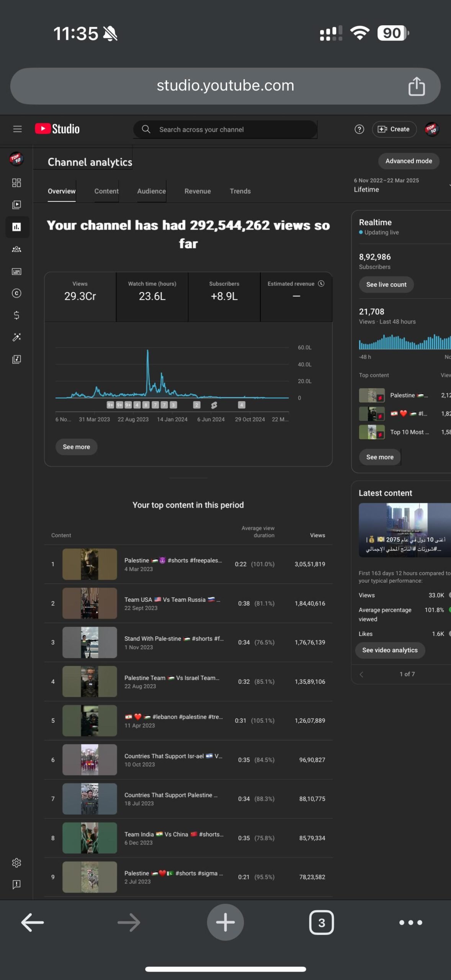Switch to the Revenue tab

coord(198,191)
